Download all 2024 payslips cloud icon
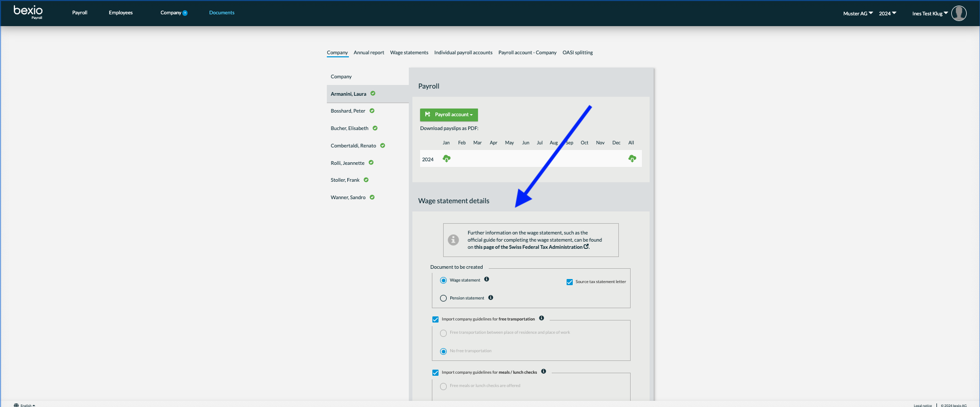The width and height of the screenshot is (980, 407). point(632,159)
